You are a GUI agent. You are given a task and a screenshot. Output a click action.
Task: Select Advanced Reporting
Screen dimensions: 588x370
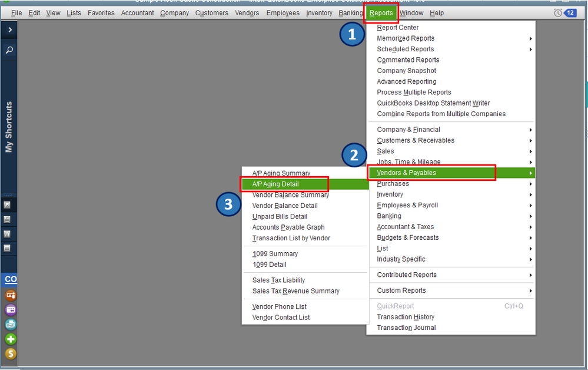point(450,81)
